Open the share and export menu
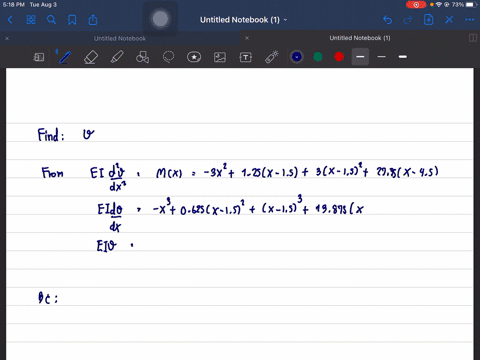480x360 pixels. tap(93, 20)
